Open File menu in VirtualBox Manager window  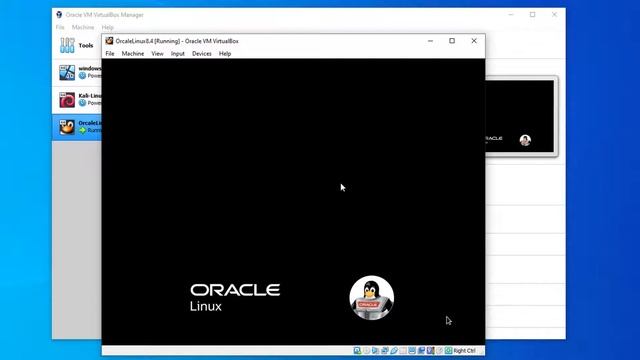point(60,27)
